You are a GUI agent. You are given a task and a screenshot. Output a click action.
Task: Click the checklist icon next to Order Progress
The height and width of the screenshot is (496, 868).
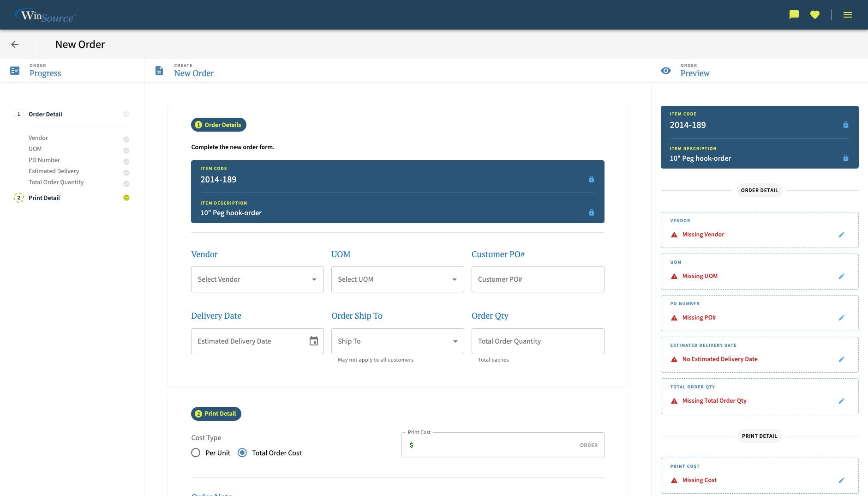coord(15,70)
